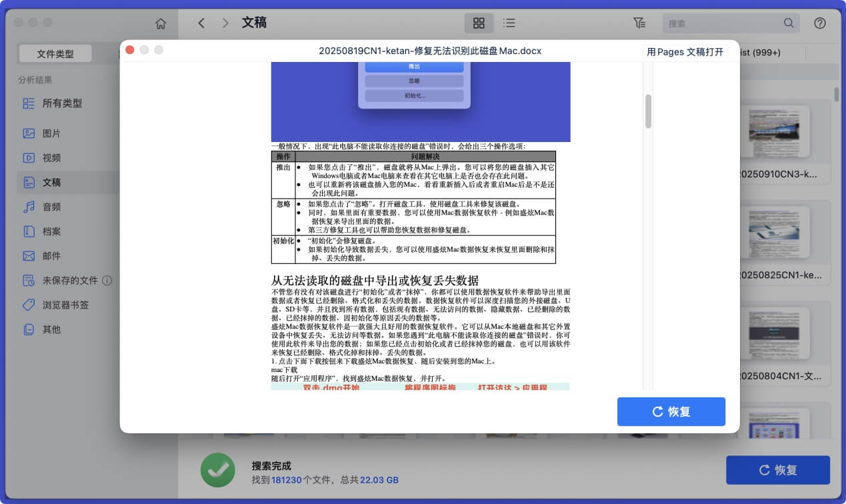Open the 视频 (Videos) category in sidebar
Screen dimensions: 846x504
click(29, 157)
